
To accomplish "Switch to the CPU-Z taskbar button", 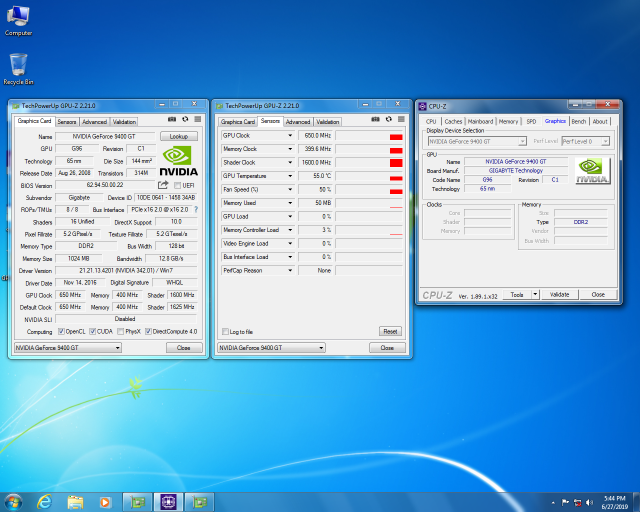I will pyautogui.click(x=168, y=502).
